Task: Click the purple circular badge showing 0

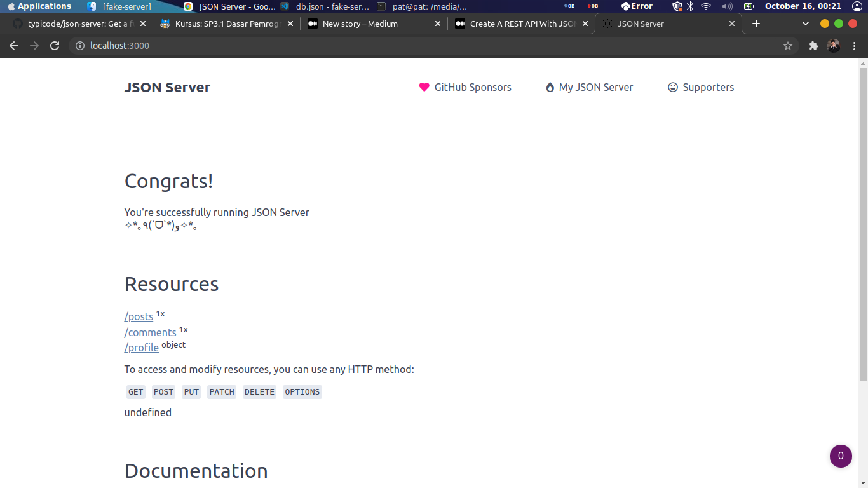Action: point(841,456)
